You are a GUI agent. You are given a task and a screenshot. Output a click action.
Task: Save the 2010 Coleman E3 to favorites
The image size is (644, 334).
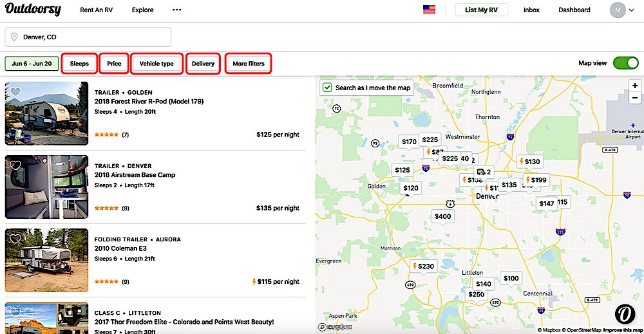pos(15,239)
